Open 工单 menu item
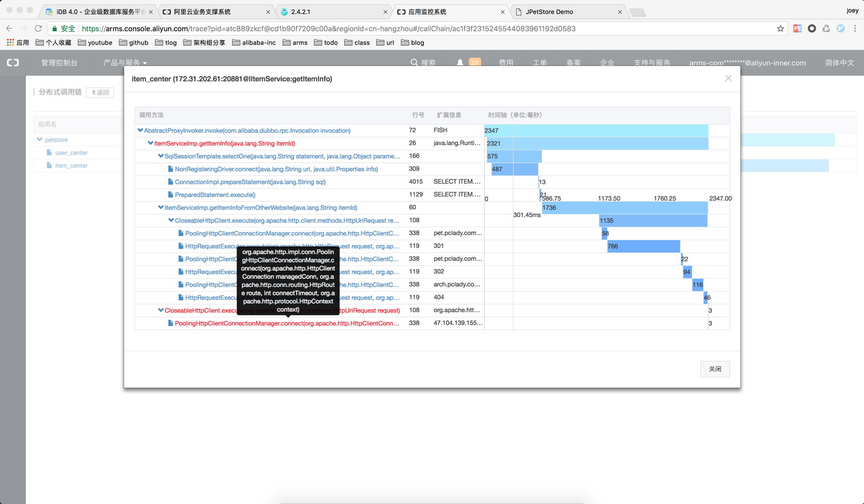This screenshot has width=864, height=504. pos(539,63)
